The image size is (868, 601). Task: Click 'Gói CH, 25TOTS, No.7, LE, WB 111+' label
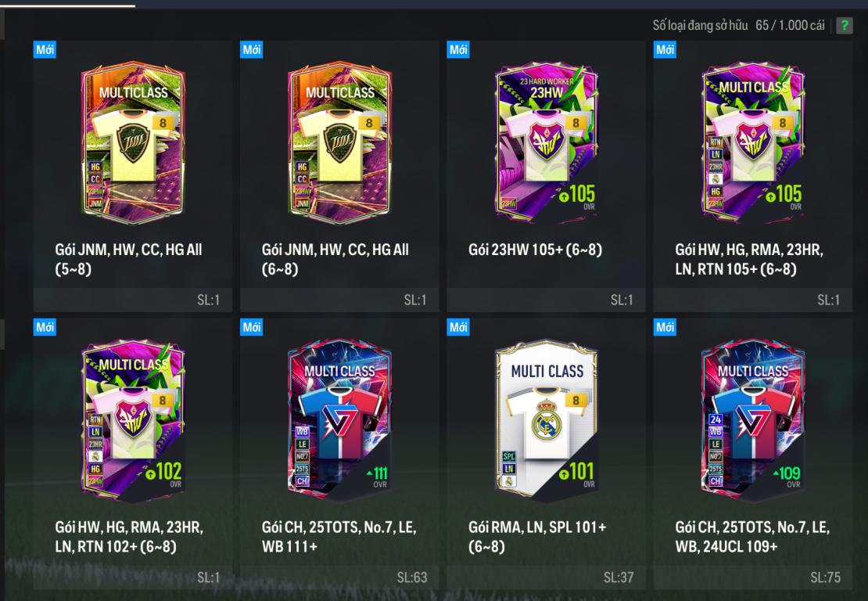339,537
